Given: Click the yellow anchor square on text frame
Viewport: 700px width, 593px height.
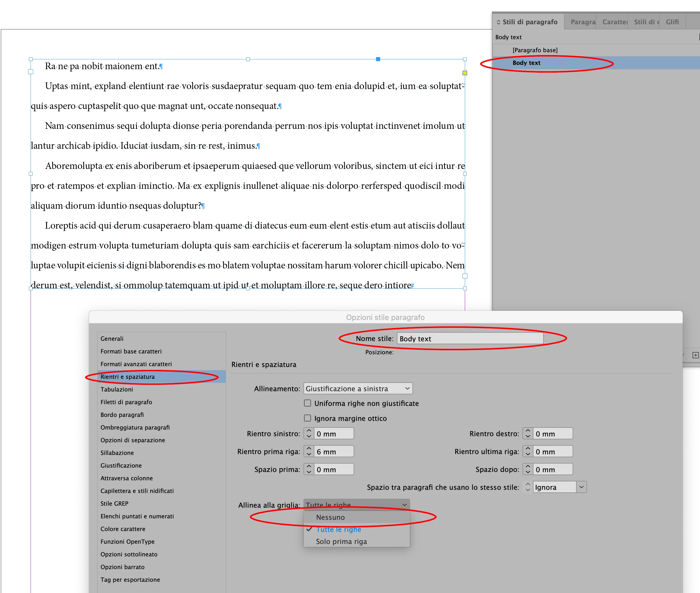Looking at the screenshot, I should coord(465,73).
